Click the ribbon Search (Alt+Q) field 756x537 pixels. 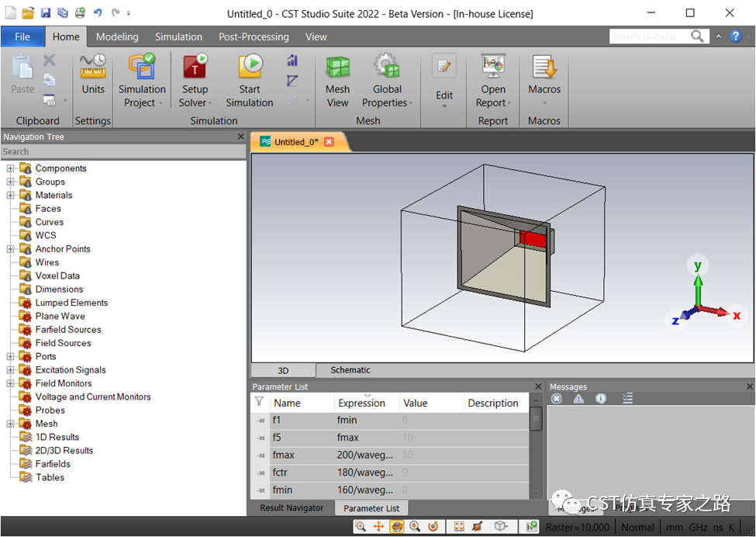650,36
